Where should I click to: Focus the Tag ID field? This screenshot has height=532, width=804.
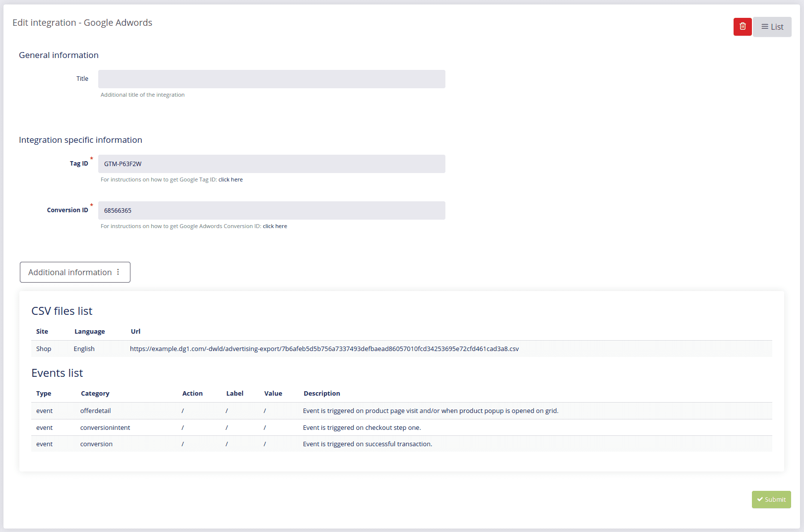pyautogui.click(x=272, y=164)
